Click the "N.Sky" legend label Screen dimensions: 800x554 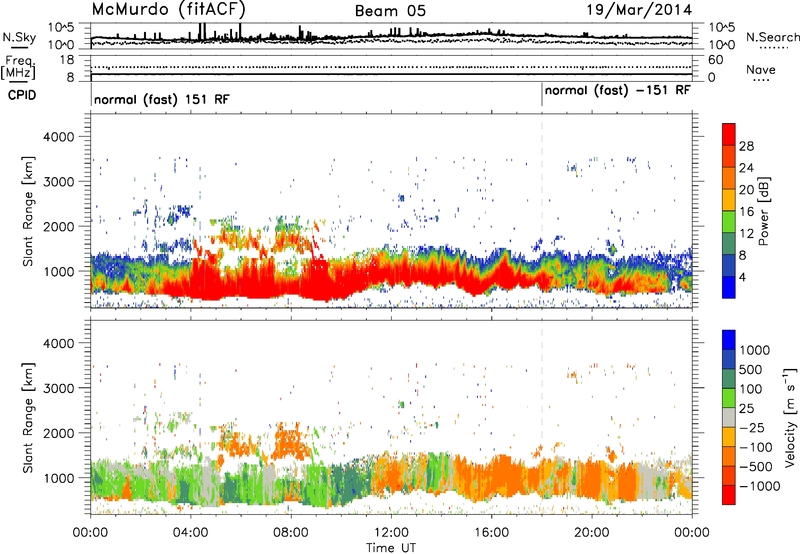pyautogui.click(x=19, y=37)
